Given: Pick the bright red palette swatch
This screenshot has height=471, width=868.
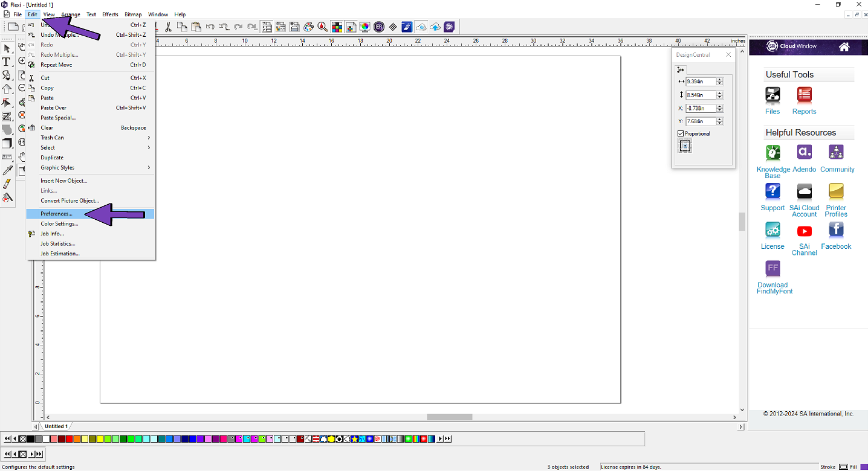Looking at the screenshot, I should (70, 439).
